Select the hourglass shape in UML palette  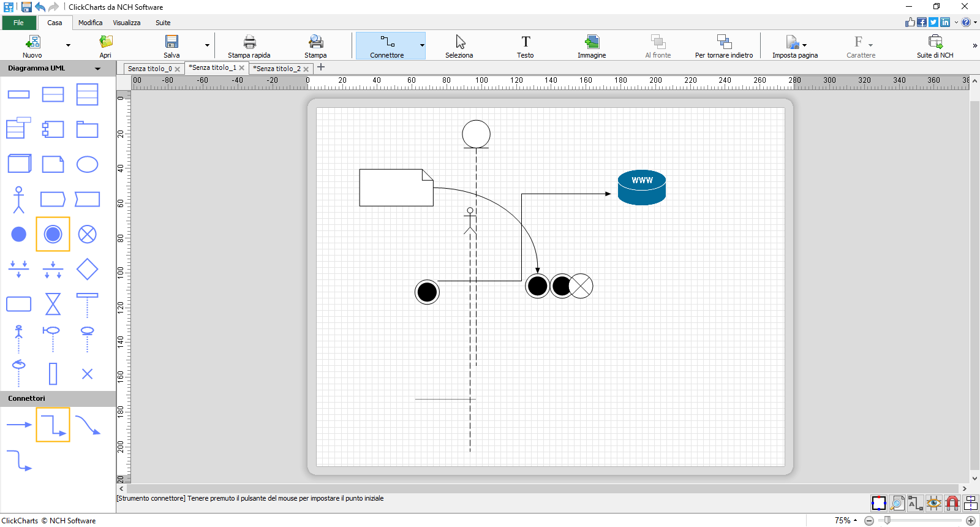[53, 304]
